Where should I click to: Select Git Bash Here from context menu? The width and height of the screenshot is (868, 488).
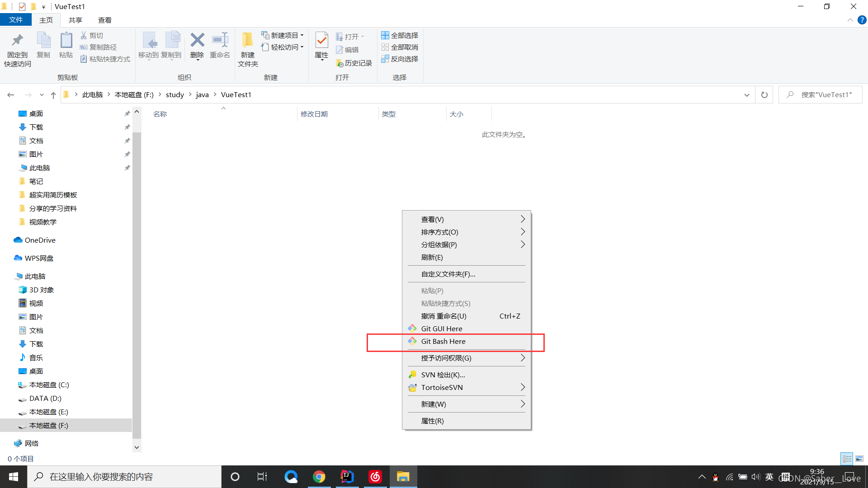click(x=443, y=341)
